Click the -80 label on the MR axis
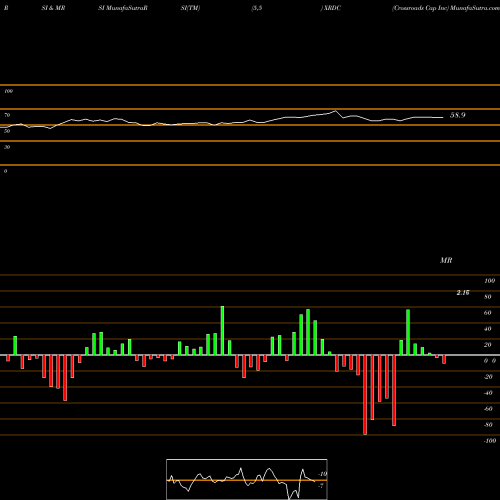 488,425
